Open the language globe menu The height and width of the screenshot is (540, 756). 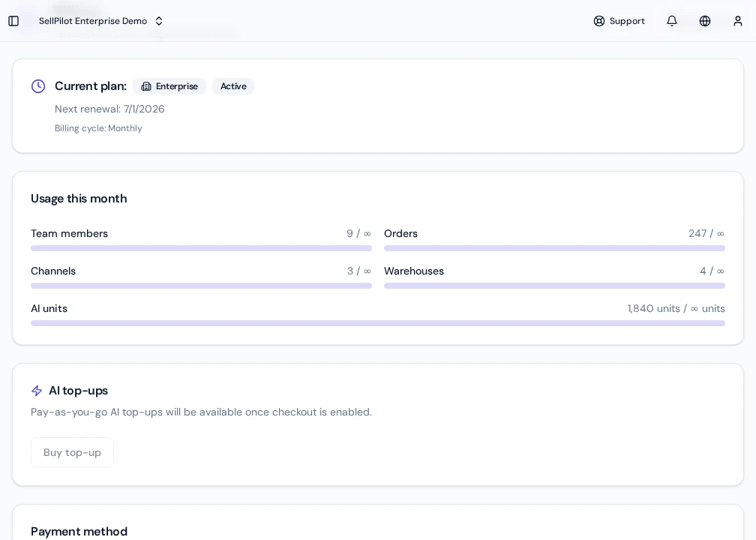pyautogui.click(x=705, y=21)
